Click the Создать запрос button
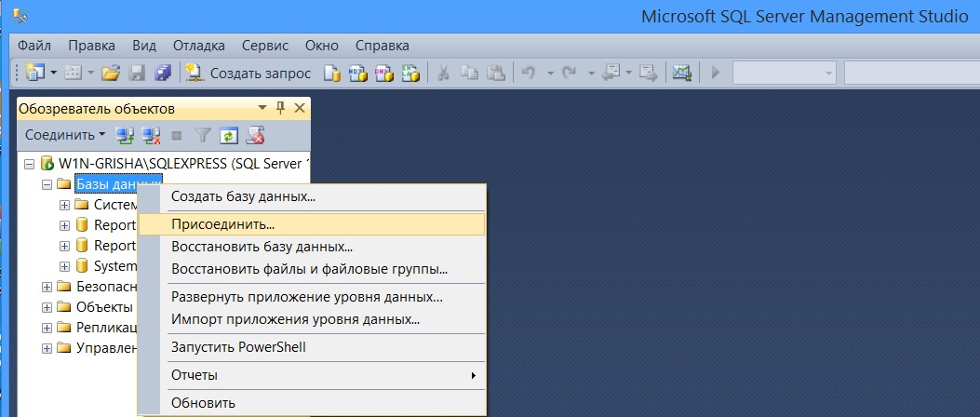The height and width of the screenshot is (417, 980). (x=248, y=74)
